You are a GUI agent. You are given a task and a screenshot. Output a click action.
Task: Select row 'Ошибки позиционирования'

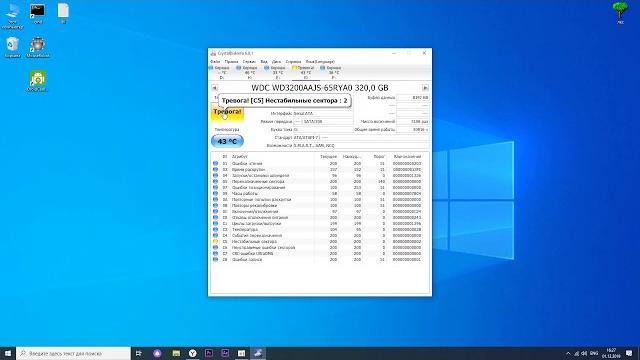coord(317,187)
